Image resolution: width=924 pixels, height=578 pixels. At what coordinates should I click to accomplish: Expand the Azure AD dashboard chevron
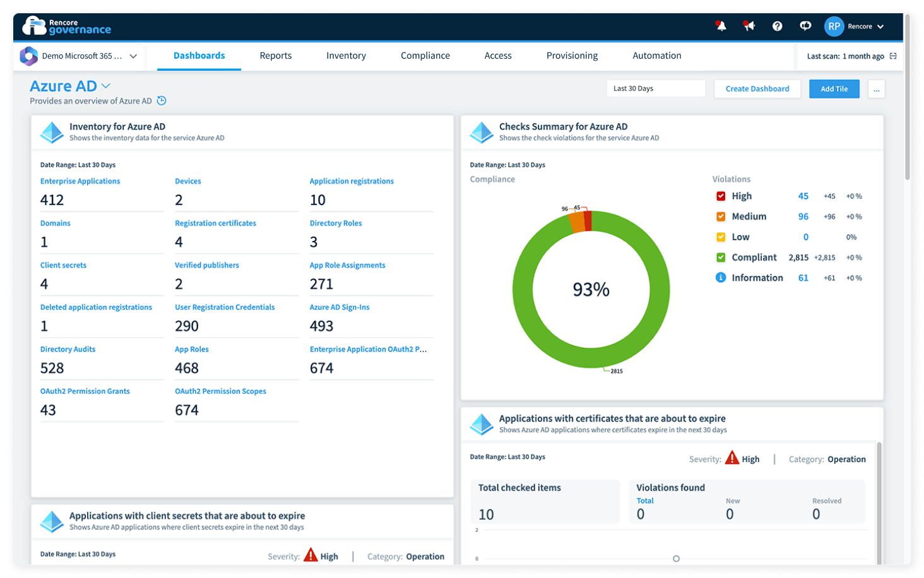[106, 86]
